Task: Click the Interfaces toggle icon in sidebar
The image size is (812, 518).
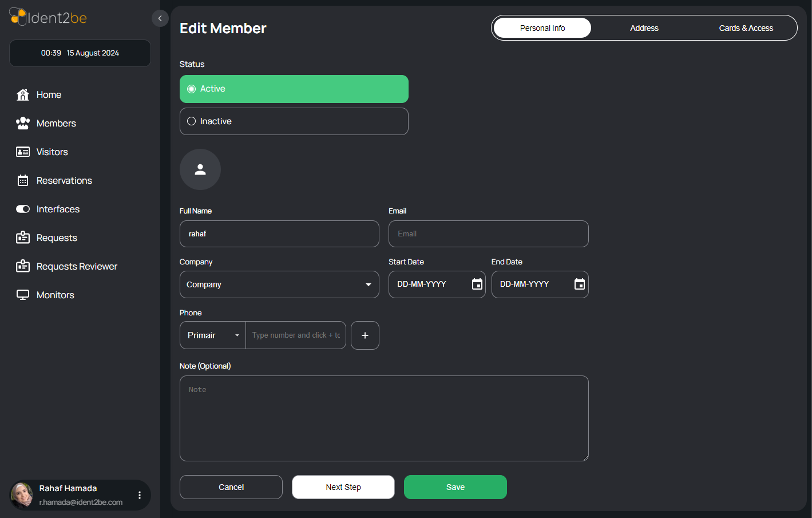Action: pyautogui.click(x=23, y=209)
